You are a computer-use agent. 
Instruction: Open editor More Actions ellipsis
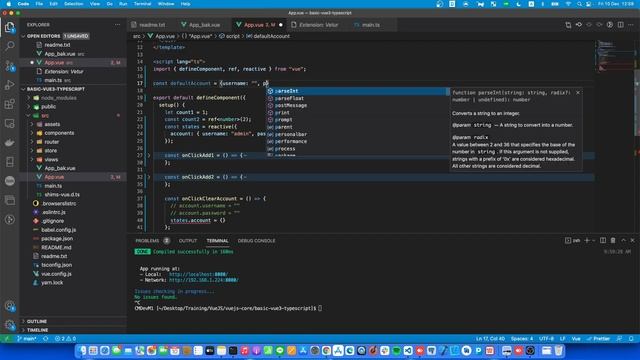point(631,25)
